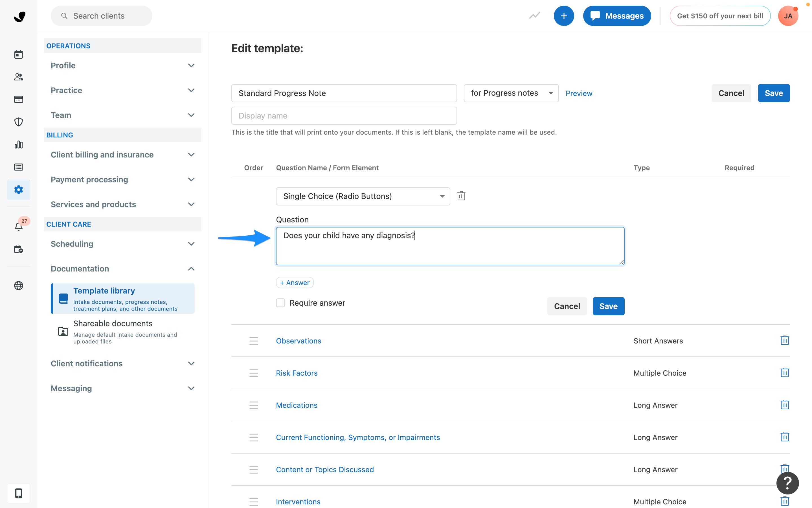Open the Clients list icon
812x508 pixels.
click(x=18, y=77)
